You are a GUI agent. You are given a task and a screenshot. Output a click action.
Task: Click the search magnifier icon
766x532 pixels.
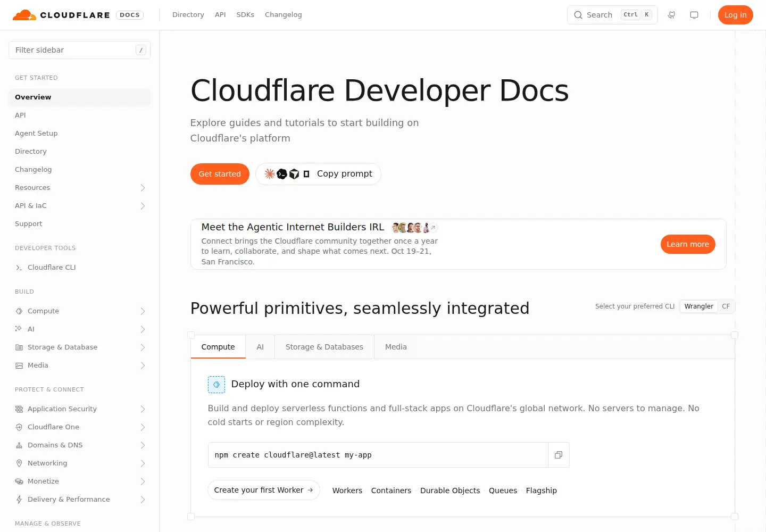pyautogui.click(x=578, y=15)
